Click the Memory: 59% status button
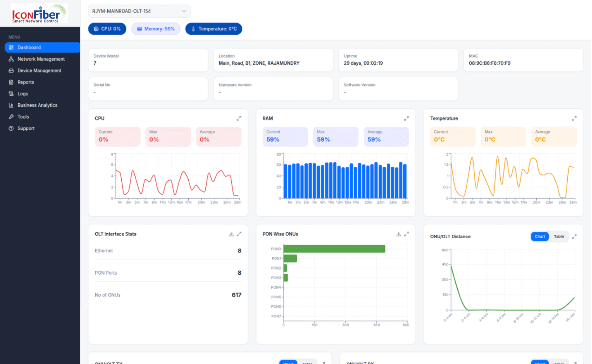The height and width of the screenshot is (364, 592). (x=156, y=29)
